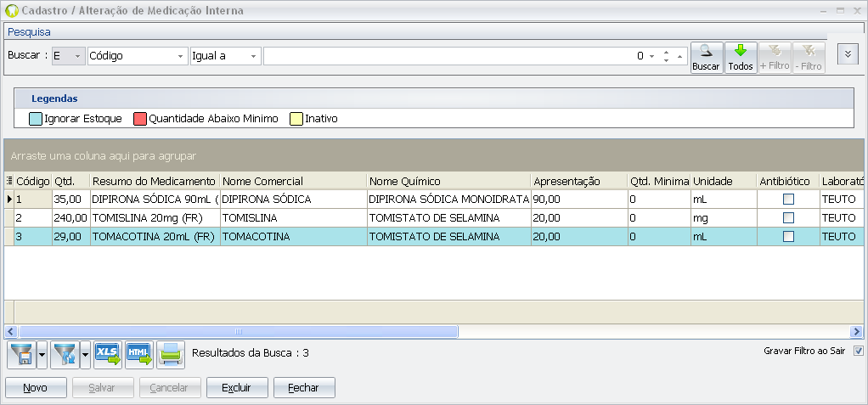Sort by Nome Químico column header

pos(449,181)
